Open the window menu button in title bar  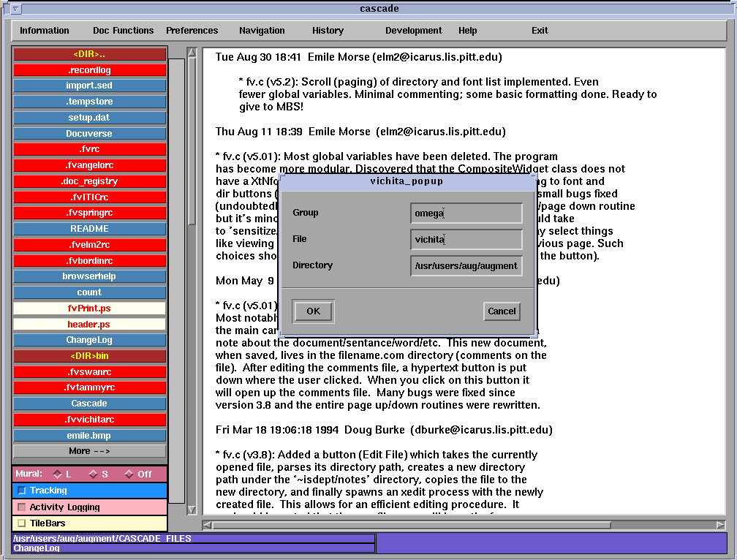16,9
